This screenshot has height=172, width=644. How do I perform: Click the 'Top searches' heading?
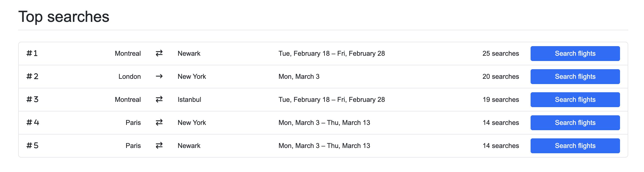(64, 17)
